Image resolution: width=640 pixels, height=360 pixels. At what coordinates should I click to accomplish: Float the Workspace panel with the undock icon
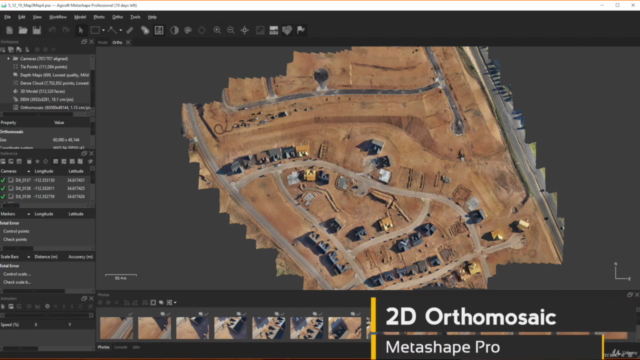(x=84, y=42)
